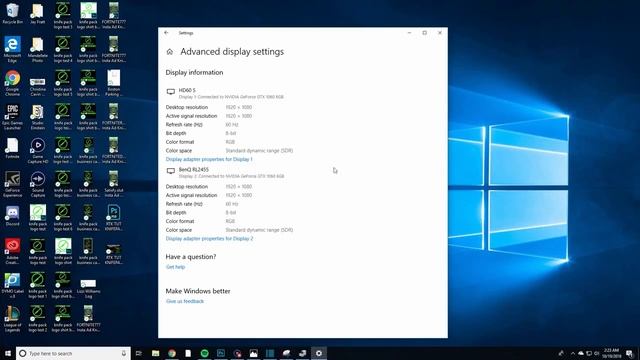Select the BenQ RL2455 monitor icon
This screenshot has width=640, height=360.
tap(171, 171)
